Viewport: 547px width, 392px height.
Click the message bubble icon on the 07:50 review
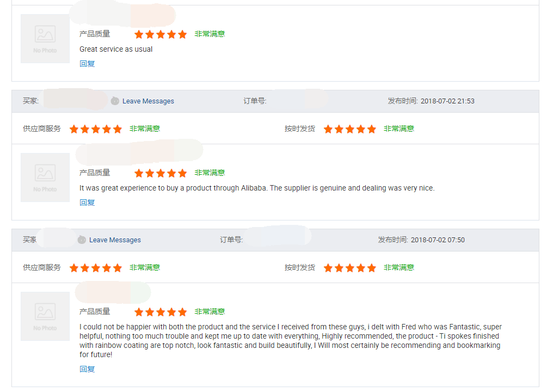pos(82,240)
